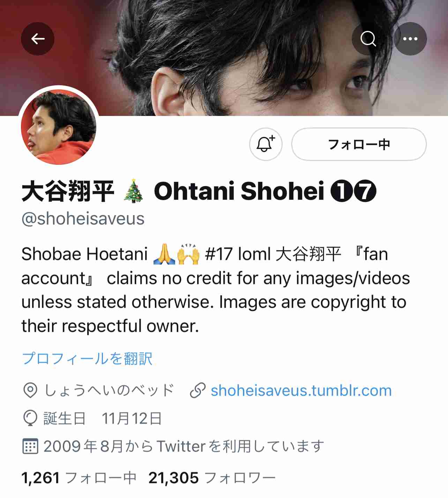Image resolution: width=448 pixels, height=498 pixels.
Task: Tap the Christmas tree emoji in name
Action: coord(134,191)
